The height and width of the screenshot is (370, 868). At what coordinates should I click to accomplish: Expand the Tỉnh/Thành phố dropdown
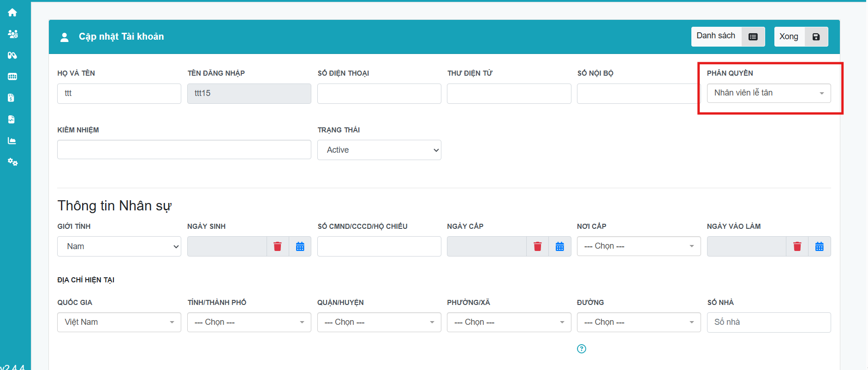point(249,322)
